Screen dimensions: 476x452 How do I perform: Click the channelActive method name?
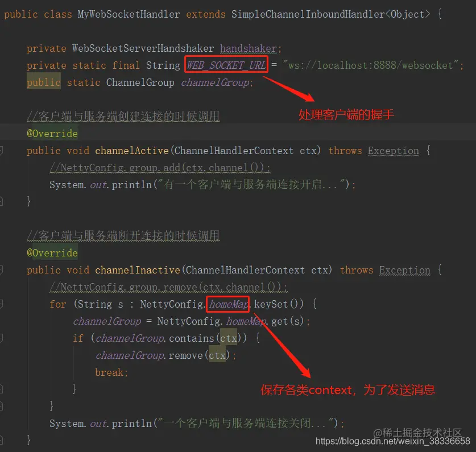[132, 151]
